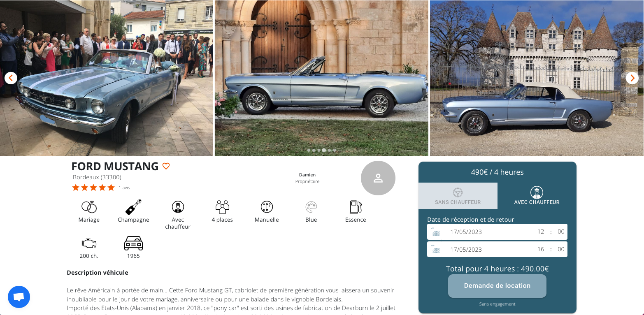The height and width of the screenshot is (315, 644).
Task: Open the chat bubble widget
Action: pyautogui.click(x=19, y=297)
